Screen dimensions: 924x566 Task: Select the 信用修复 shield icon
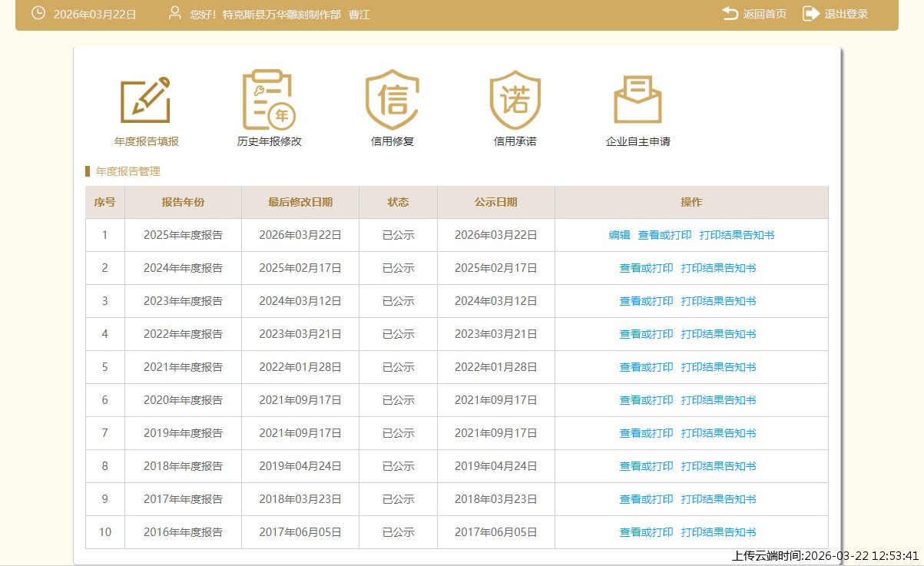click(392, 101)
